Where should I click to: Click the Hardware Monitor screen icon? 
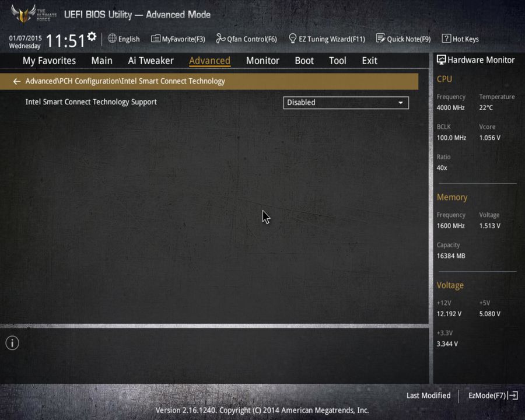[x=442, y=60]
